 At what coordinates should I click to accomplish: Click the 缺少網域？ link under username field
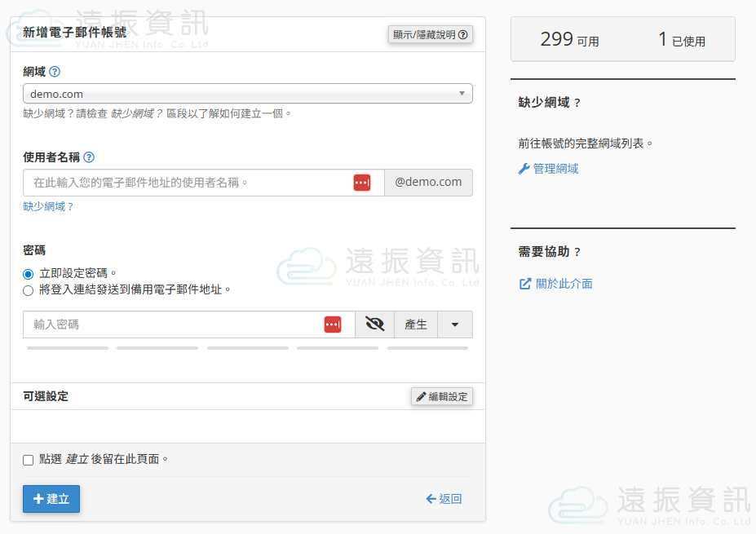(49, 207)
